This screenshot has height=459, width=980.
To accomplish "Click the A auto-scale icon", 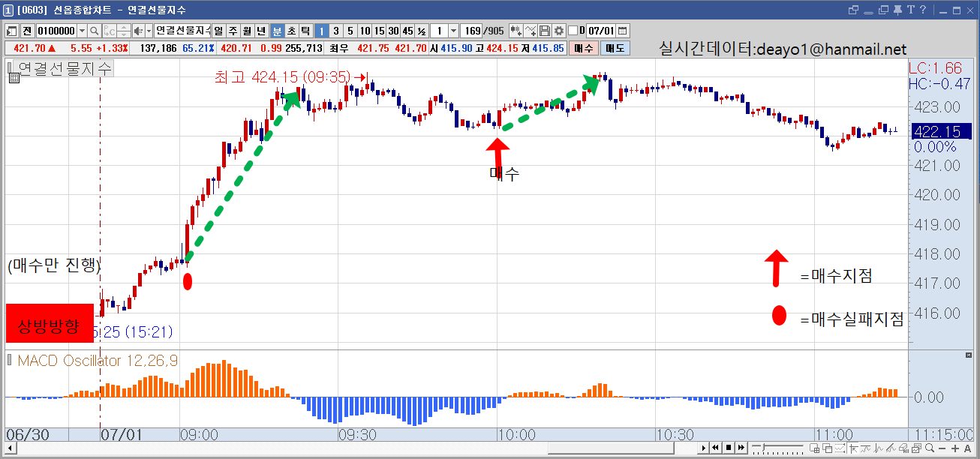I will (966, 448).
